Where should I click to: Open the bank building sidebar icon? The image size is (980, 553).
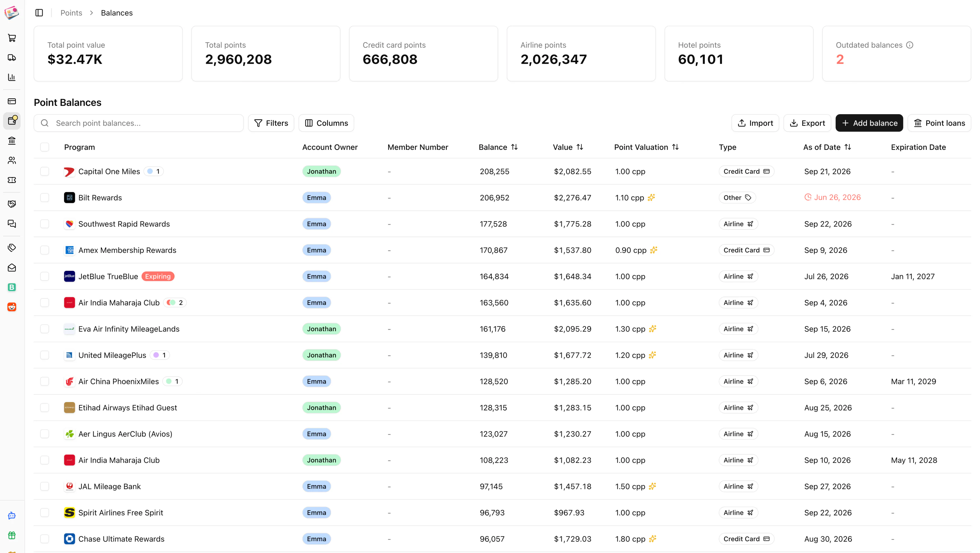coord(12,141)
